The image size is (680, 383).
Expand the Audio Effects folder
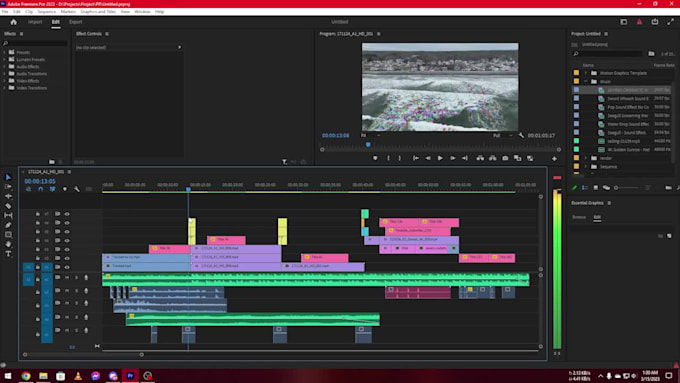5,66
